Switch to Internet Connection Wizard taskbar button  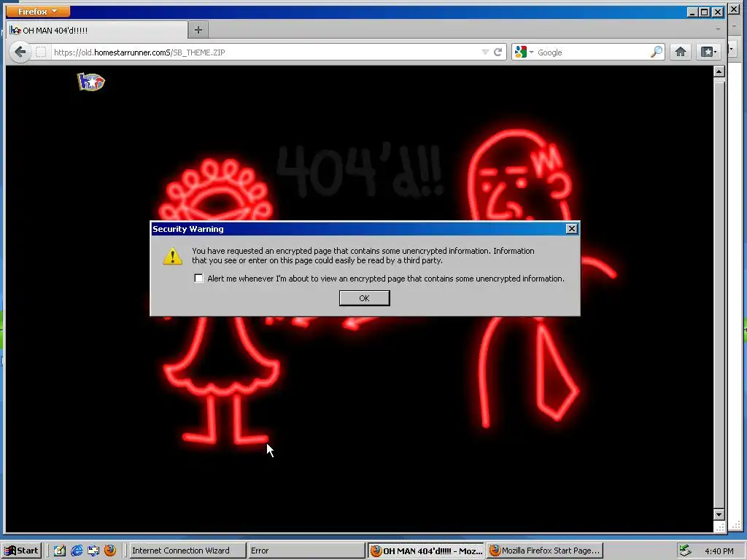pyautogui.click(x=187, y=551)
